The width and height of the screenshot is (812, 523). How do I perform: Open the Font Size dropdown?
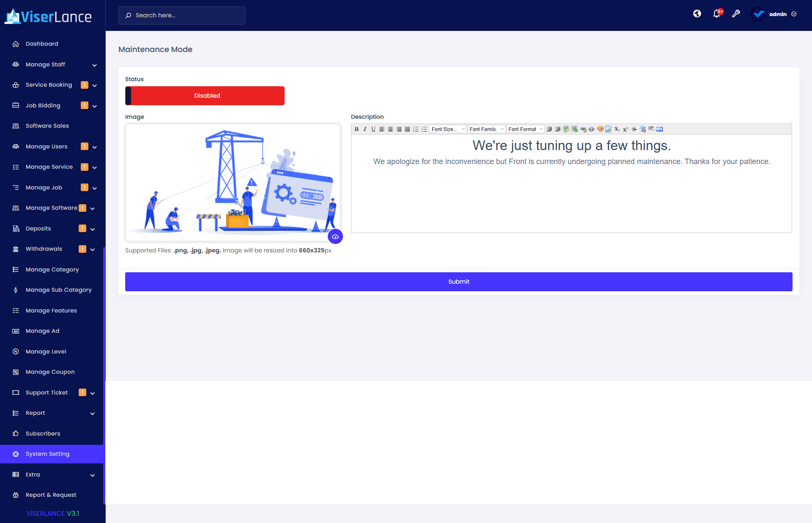point(448,129)
